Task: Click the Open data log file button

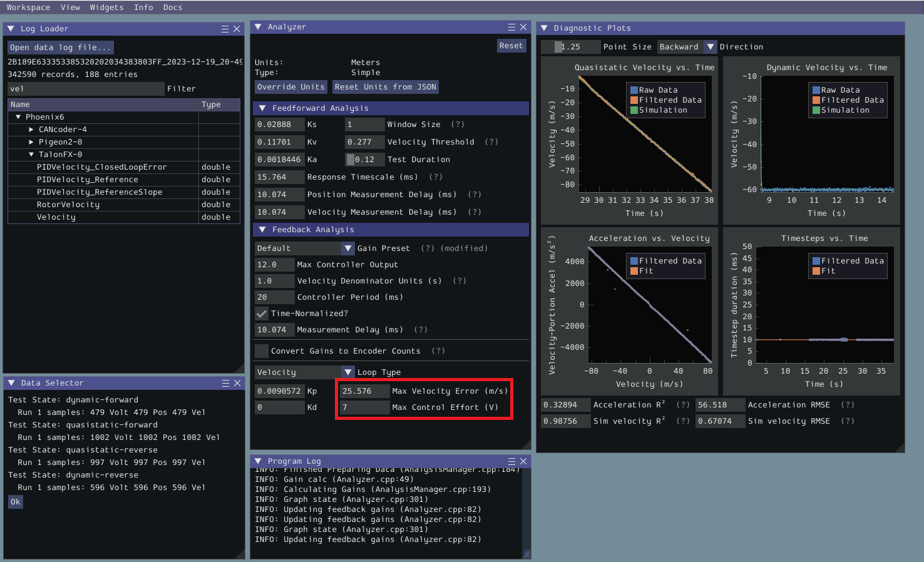Action: [x=60, y=48]
